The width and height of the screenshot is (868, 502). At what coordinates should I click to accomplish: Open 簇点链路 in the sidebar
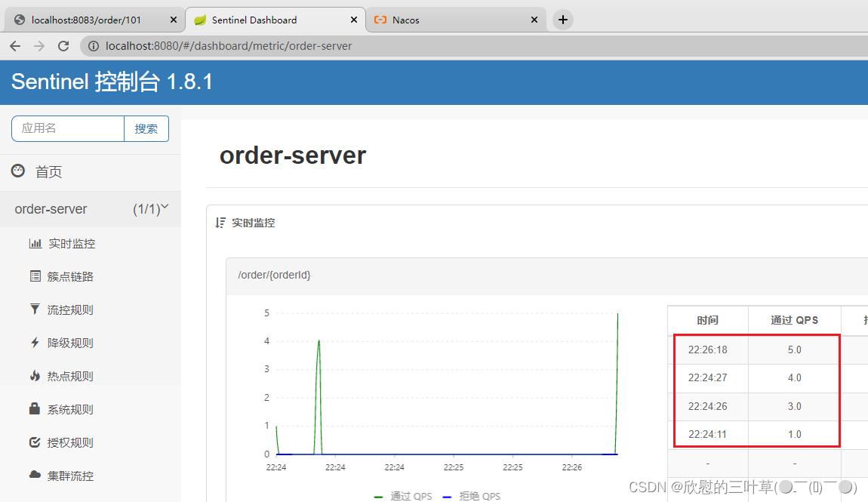(x=70, y=277)
